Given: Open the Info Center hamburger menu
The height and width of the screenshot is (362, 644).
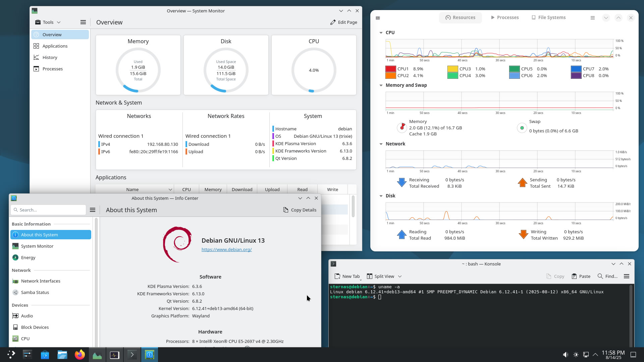Looking at the screenshot, I should coord(93,210).
